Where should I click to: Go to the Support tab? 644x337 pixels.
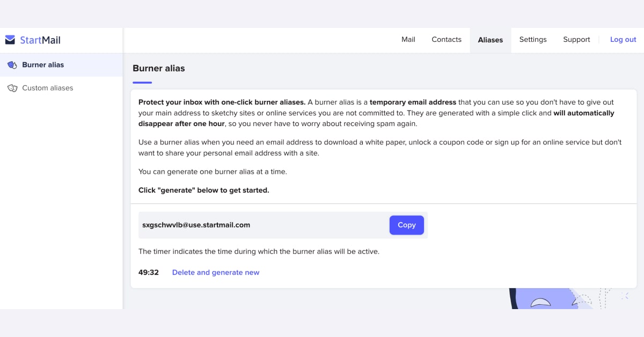[x=576, y=39]
